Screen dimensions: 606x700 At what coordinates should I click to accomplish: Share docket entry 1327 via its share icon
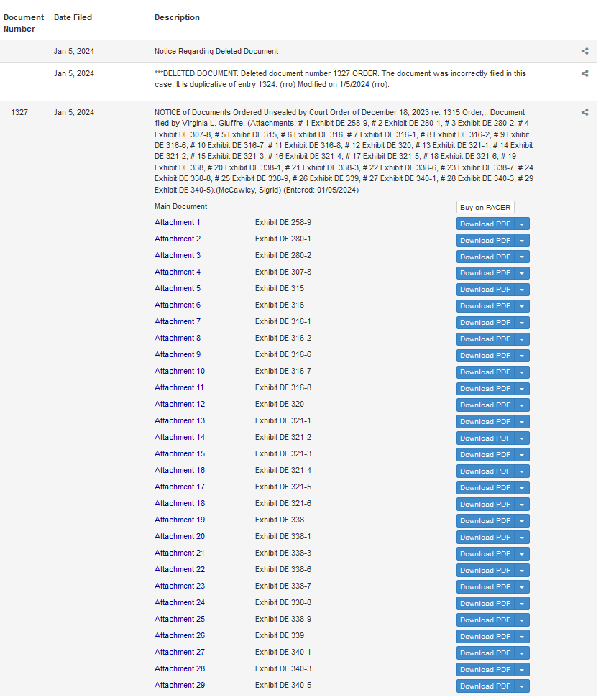point(584,113)
